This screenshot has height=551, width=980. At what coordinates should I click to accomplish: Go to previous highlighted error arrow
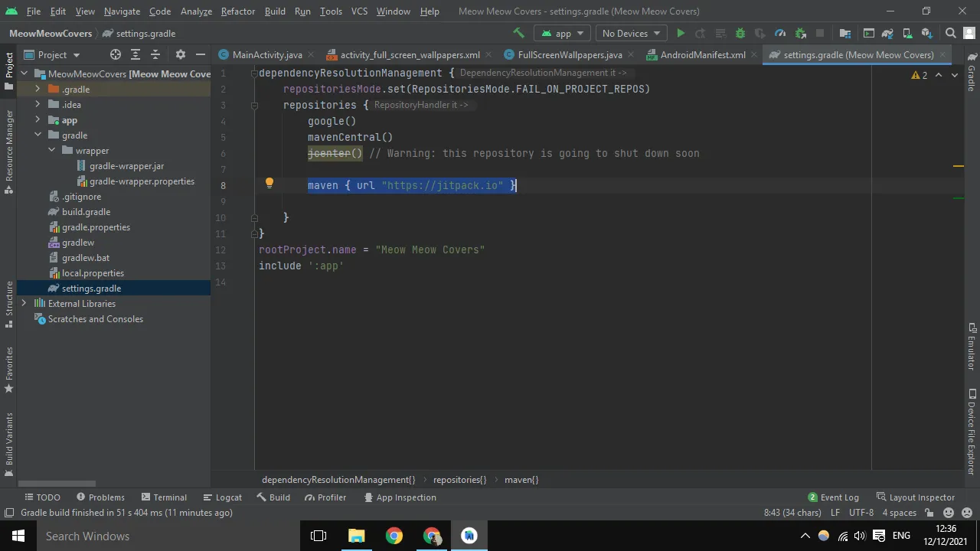[939, 75]
